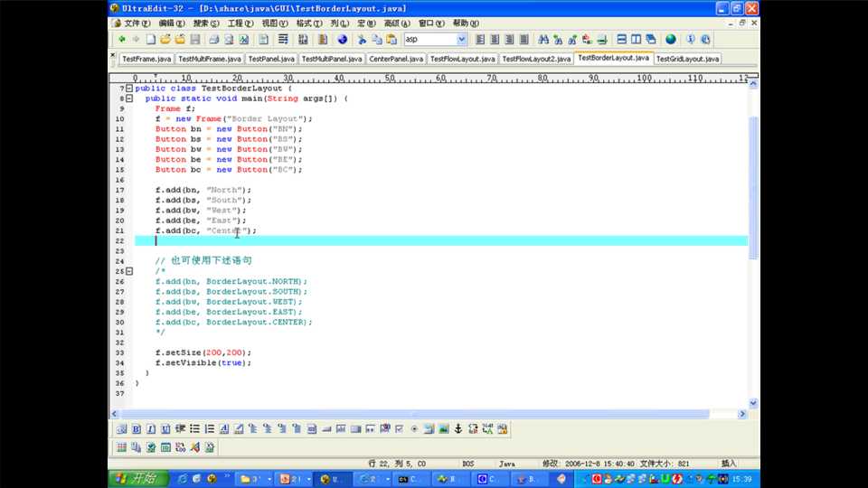Image resolution: width=868 pixels, height=488 pixels.
Task: Click the cascade windows icon
Action: coord(651,39)
